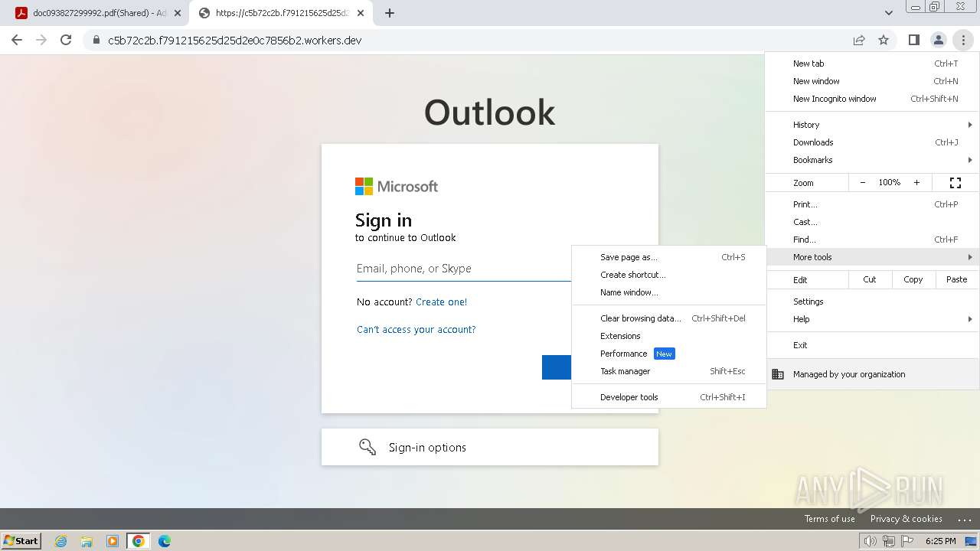
Task: Click the Create one! link
Action: [x=441, y=302]
